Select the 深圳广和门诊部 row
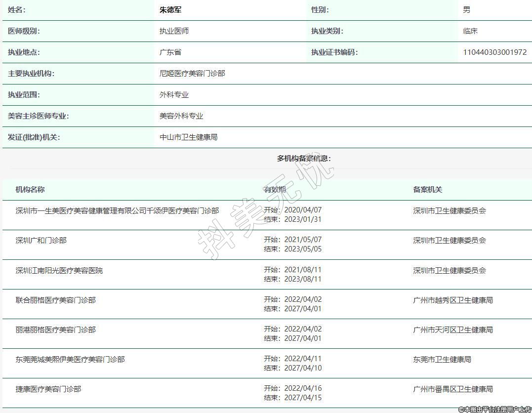Image resolution: width=532 pixels, height=413 pixels. pos(41,241)
